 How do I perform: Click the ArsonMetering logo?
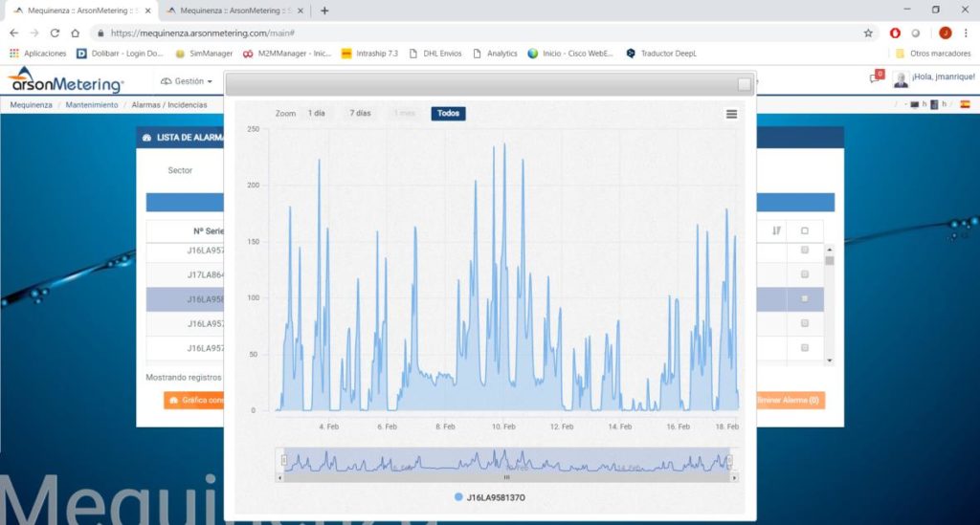(x=65, y=80)
